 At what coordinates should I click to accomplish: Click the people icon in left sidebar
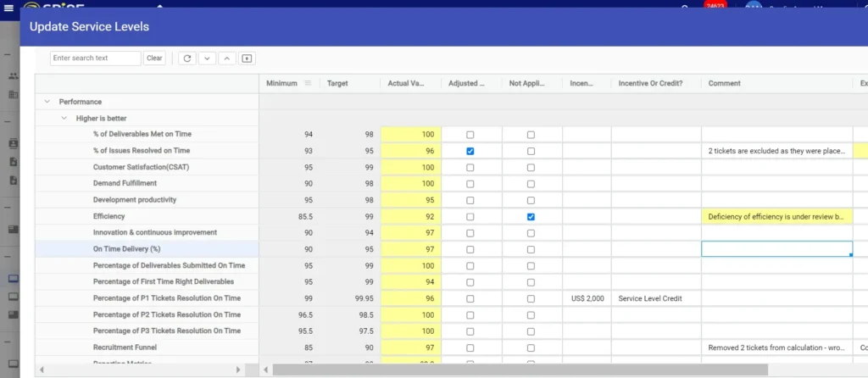tap(13, 75)
